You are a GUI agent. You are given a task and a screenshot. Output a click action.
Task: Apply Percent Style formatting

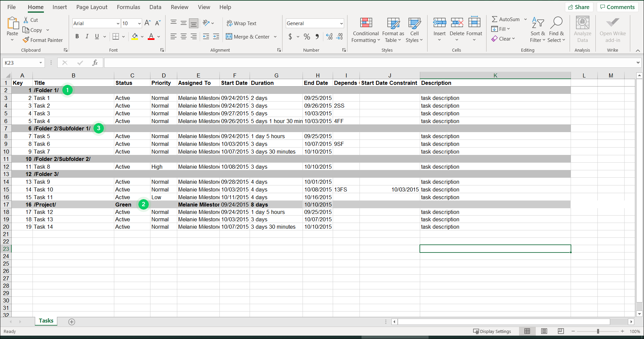[x=307, y=37]
